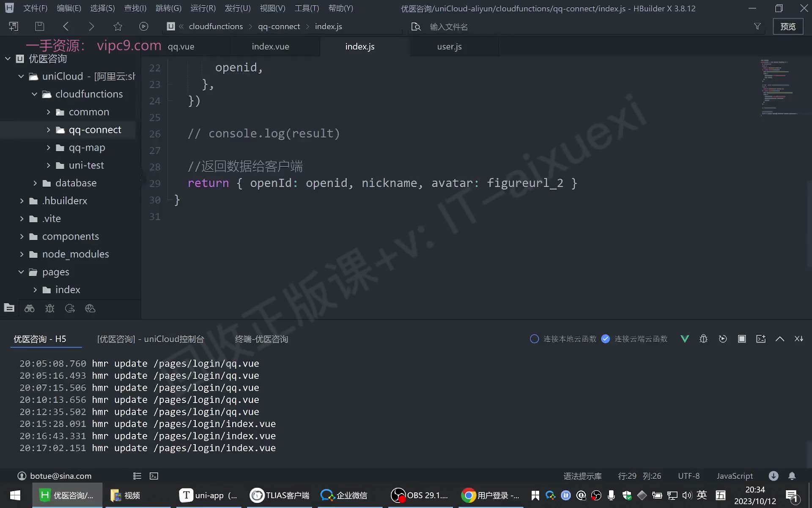The image size is (812, 508).
Task: Click the console debug bug icon
Action: 703,339
